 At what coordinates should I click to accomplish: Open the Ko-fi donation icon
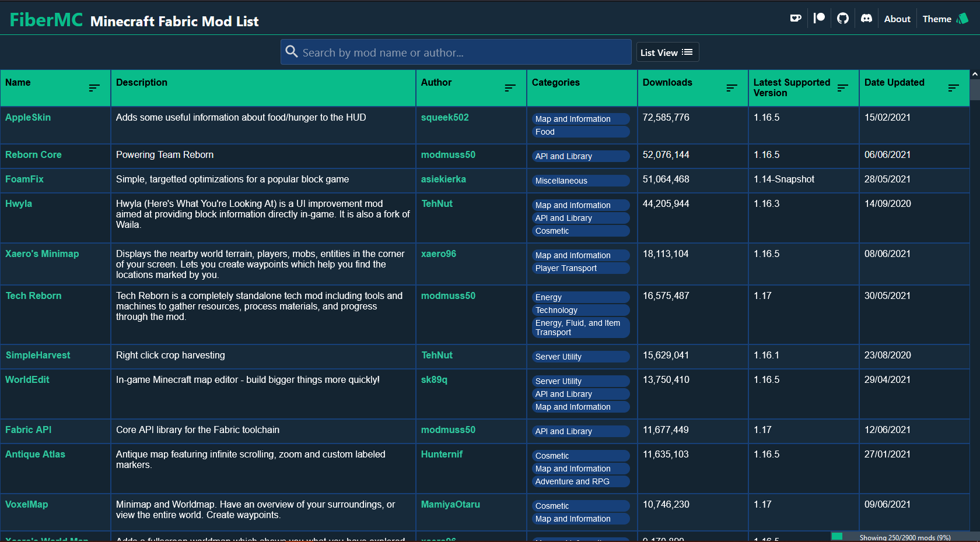(x=795, y=19)
